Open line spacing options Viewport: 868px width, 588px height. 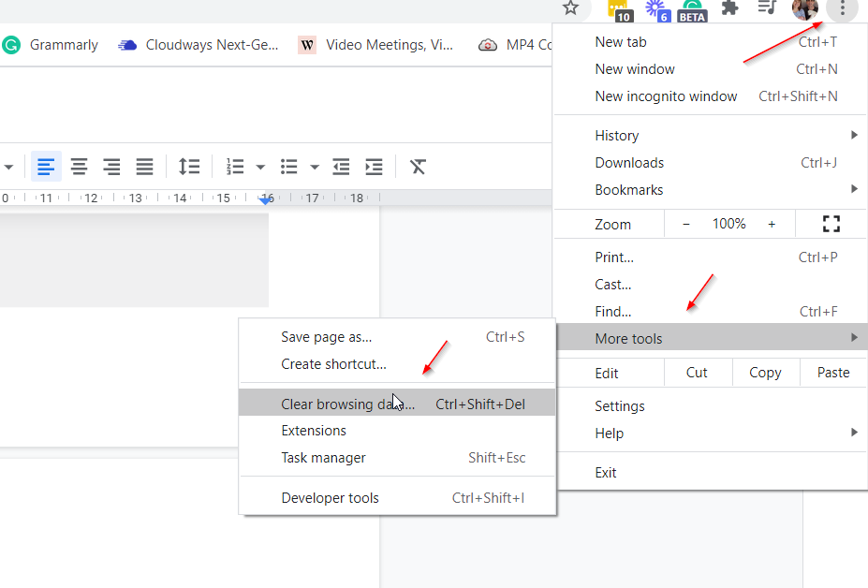(x=189, y=166)
